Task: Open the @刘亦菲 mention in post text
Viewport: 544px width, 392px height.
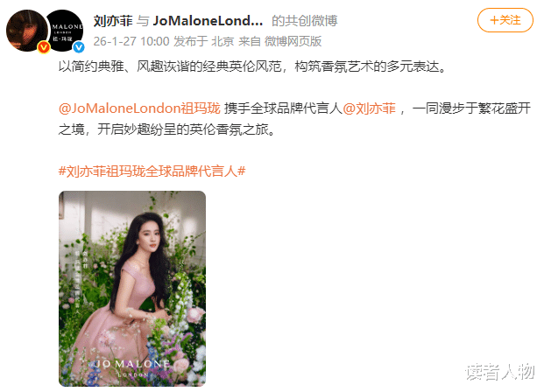Action: coord(369,108)
